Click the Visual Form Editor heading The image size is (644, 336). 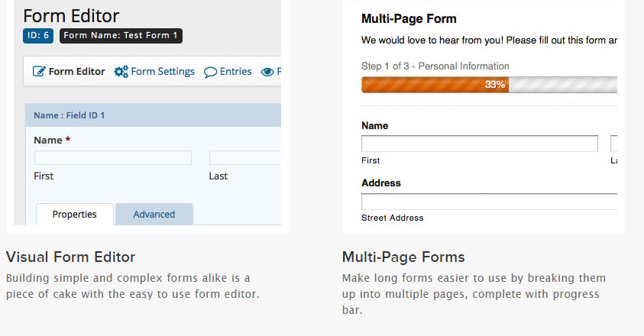click(70, 257)
